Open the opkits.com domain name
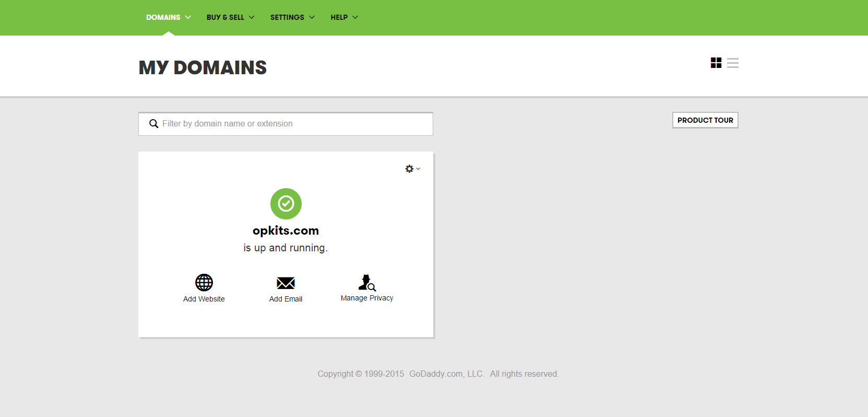This screenshot has height=417, width=868. point(286,230)
